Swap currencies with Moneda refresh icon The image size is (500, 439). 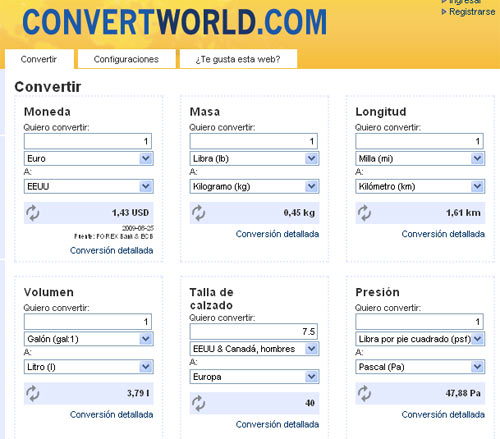coord(33,213)
